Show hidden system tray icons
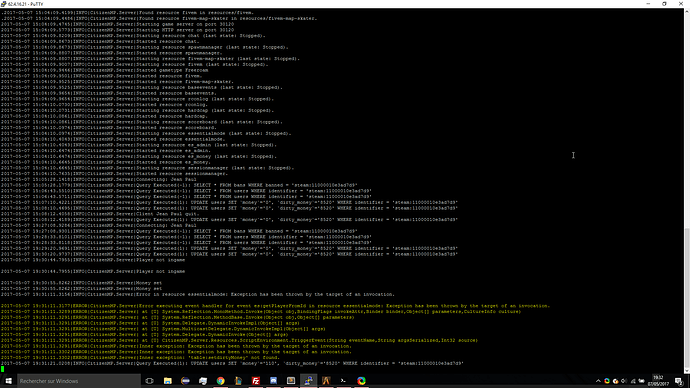690x388 pixels. pyautogui.click(x=598, y=381)
